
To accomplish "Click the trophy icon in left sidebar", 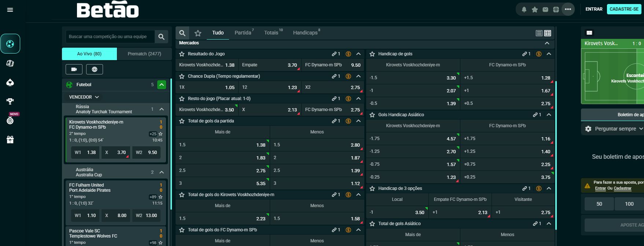I will pyautogui.click(x=10, y=101).
